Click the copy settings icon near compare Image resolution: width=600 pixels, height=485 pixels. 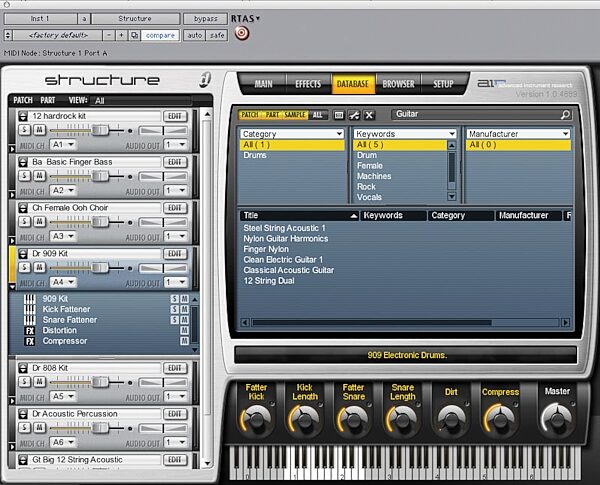(x=134, y=35)
